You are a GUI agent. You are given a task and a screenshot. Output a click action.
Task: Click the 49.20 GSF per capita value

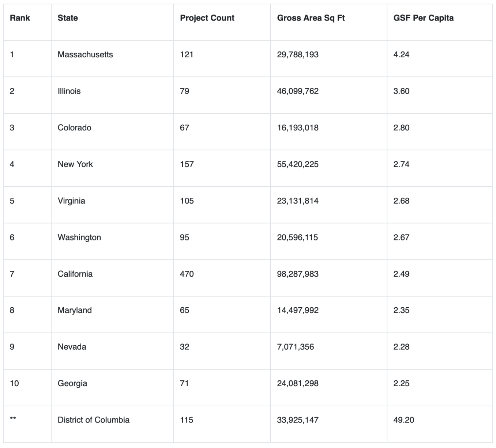403,420
